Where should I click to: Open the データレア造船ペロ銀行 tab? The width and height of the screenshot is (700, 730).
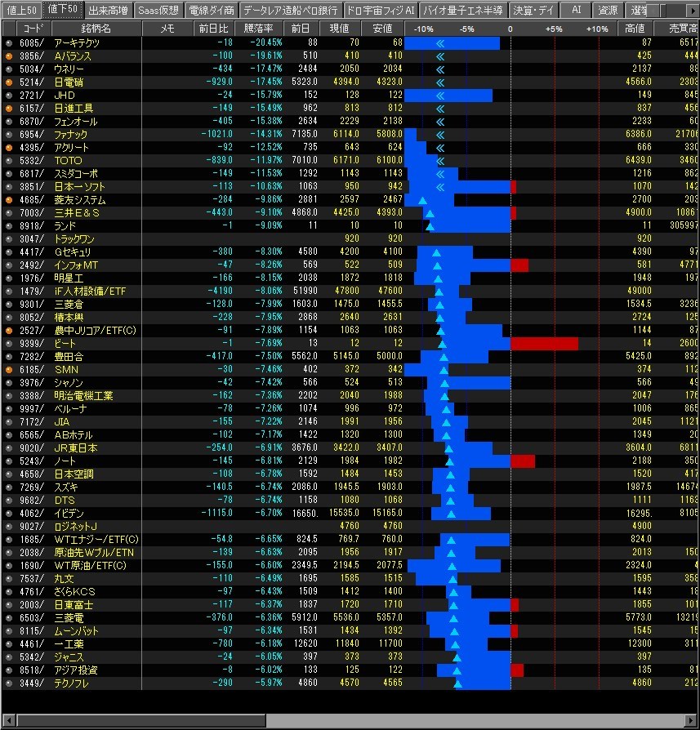click(291, 11)
